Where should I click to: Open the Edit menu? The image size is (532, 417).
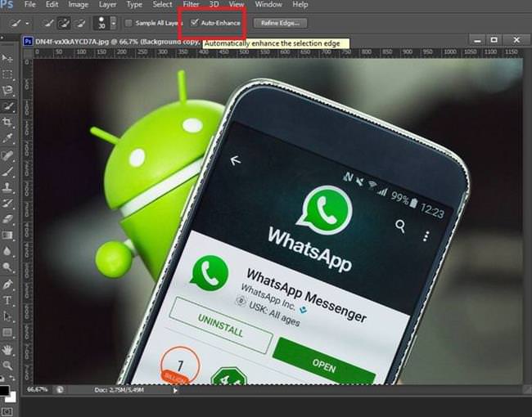[x=52, y=4]
